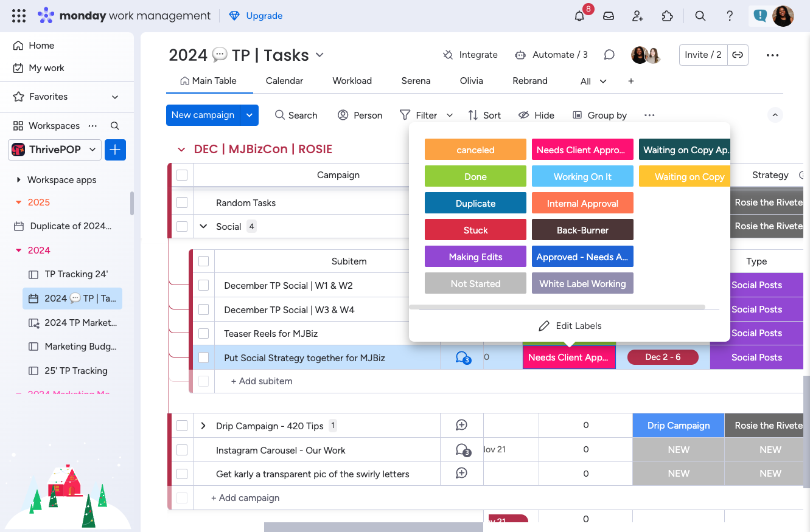This screenshot has width=810, height=532.
Task: Collapse the DEC | MJBizCon | ROSIE group
Action: pyautogui.click(x=181, y=150)
